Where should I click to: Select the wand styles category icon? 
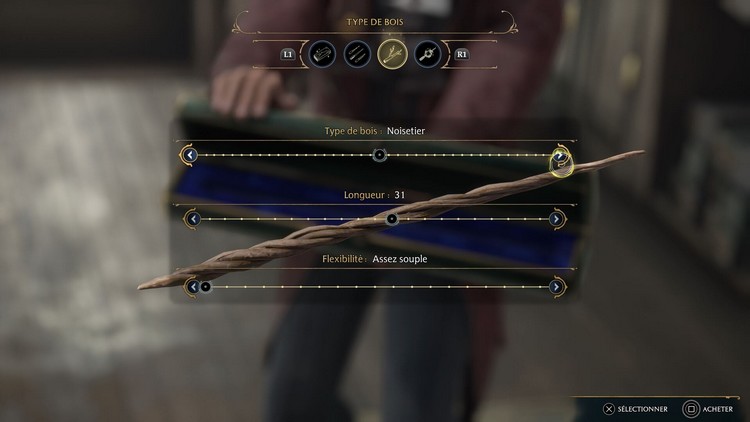click(357, 54)
